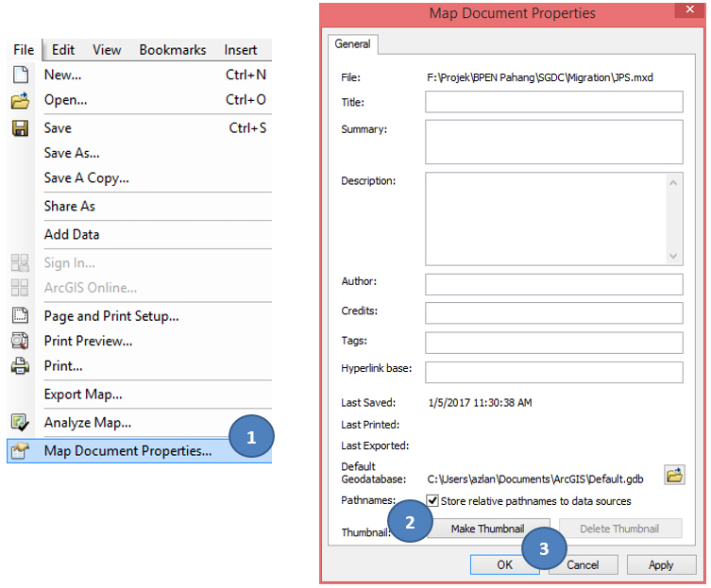Open the View menu
Screen dimensions: 711x588
(107, 50)
